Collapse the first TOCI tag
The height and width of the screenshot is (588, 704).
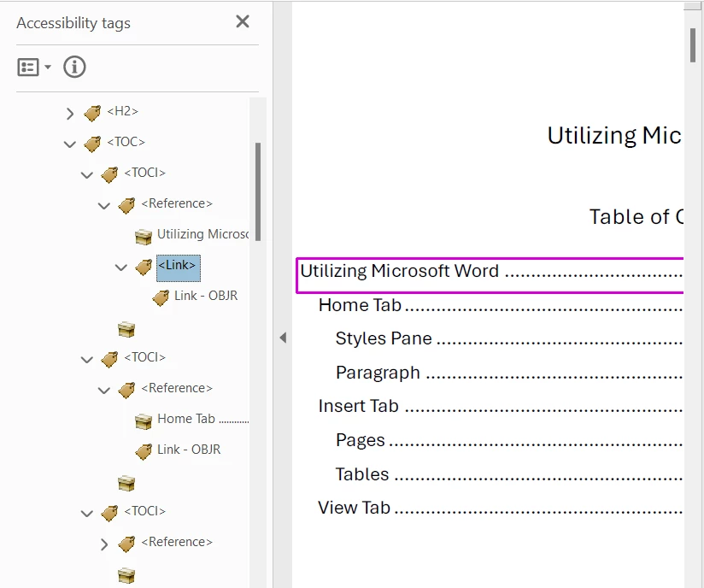click(86, 174)
